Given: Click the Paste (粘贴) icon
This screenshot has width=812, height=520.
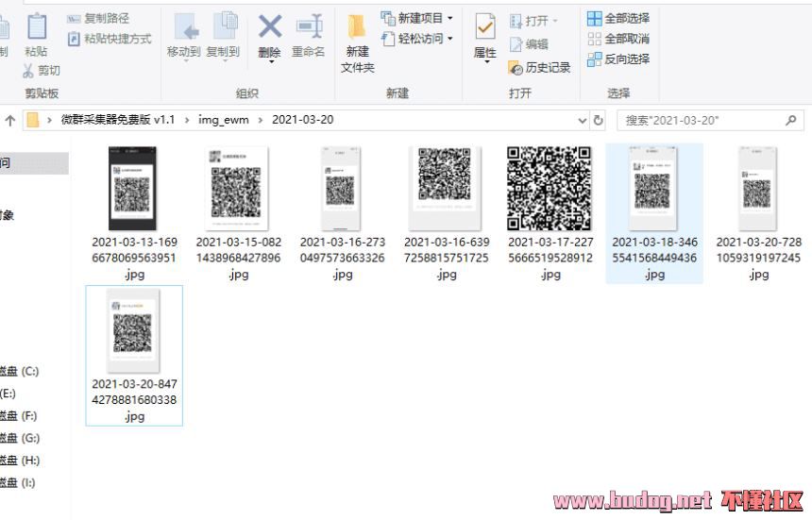Looking at the screenshot, I should coord(36,27).
